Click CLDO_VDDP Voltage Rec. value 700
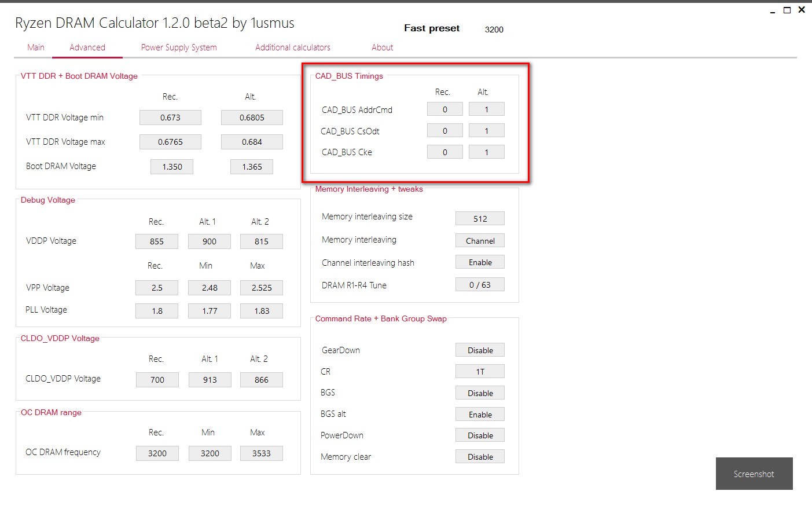Screen dimensions: 812x513 (x=157, y=380)
